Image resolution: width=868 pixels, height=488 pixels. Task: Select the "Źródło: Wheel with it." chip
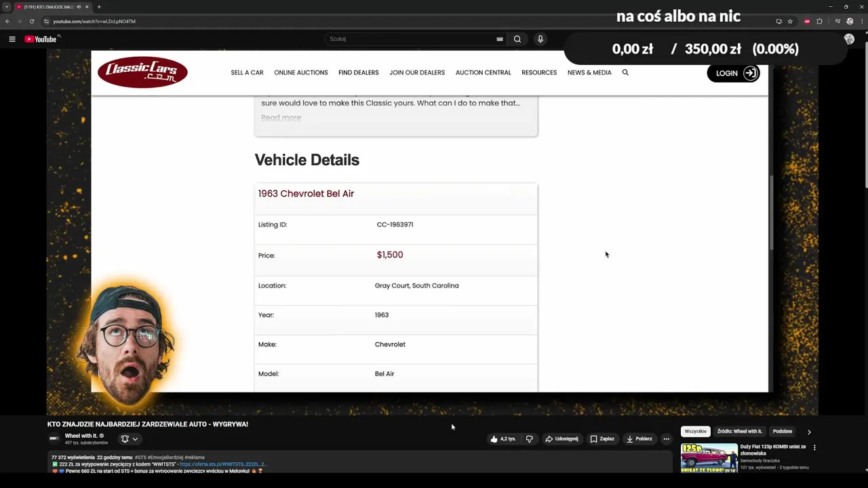coord(739,432)
